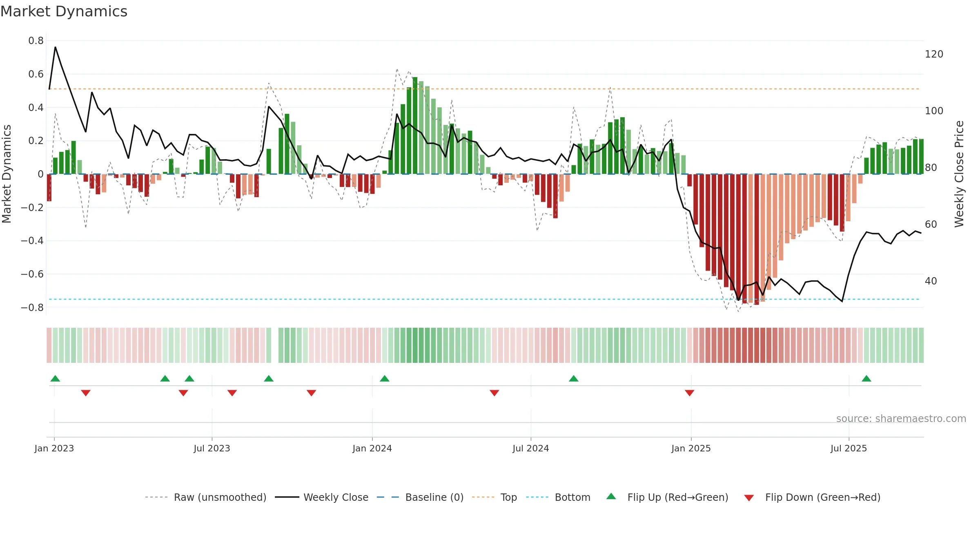The width and height of the screenshot is (980, 551).
Task: Click the rotated Market Dynamics y-axis title
Action: 7,174
